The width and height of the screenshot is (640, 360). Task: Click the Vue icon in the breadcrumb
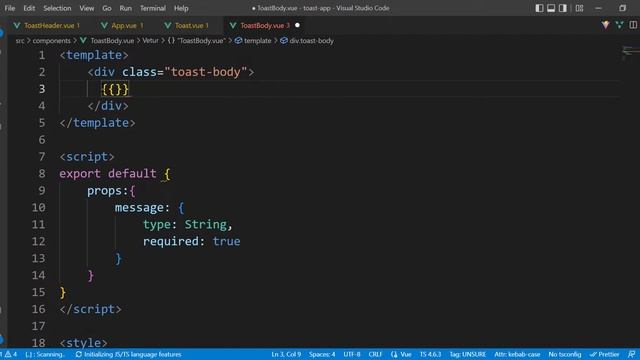click(x=84, y=41)
